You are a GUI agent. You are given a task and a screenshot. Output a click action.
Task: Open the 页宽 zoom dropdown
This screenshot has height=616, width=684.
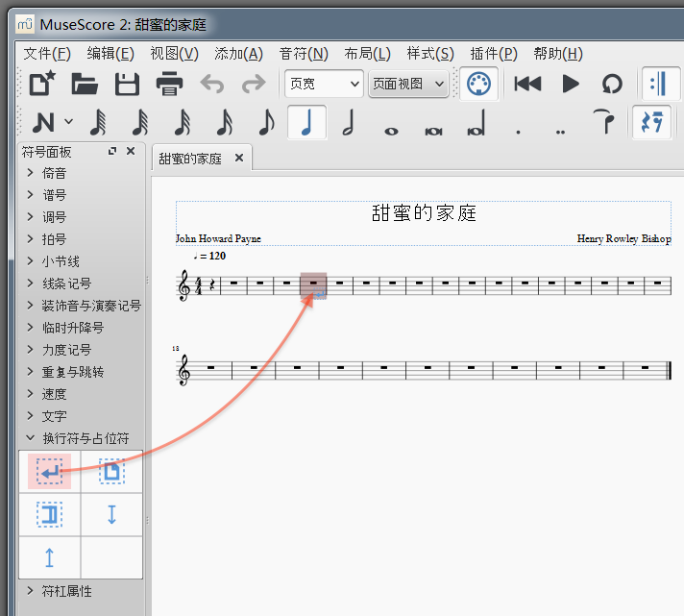pos(324,84)
